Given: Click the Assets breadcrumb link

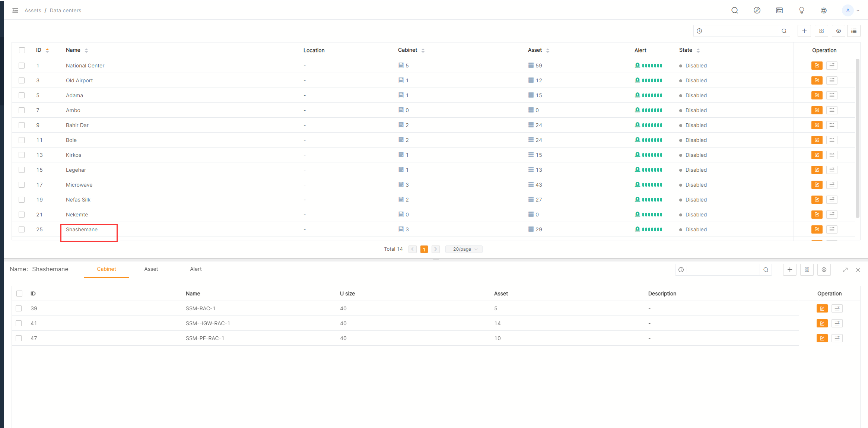Looking at the screenshot, I should pyautogui.click(x=33, y=10).
